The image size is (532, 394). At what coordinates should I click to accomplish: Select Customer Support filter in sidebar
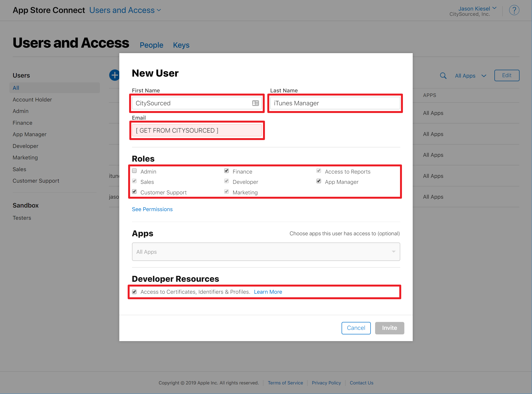(36, 181)
